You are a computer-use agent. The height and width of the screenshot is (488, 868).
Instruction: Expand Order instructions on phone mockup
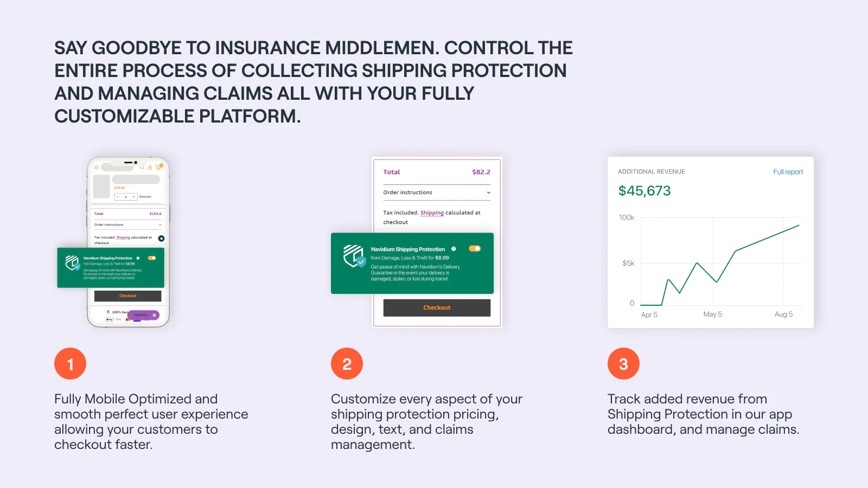pos(160,224)
